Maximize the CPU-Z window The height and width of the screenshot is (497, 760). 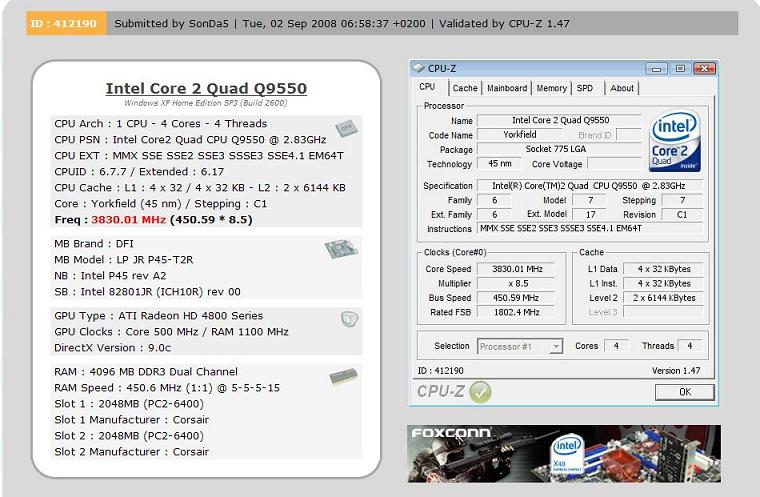pyautogui.click(x=680, y=69)
